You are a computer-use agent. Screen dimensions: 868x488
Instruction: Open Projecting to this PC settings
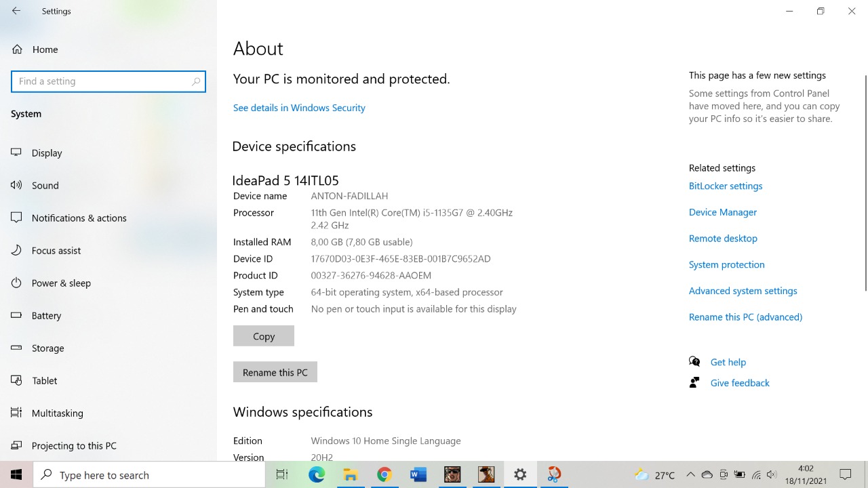108,445
